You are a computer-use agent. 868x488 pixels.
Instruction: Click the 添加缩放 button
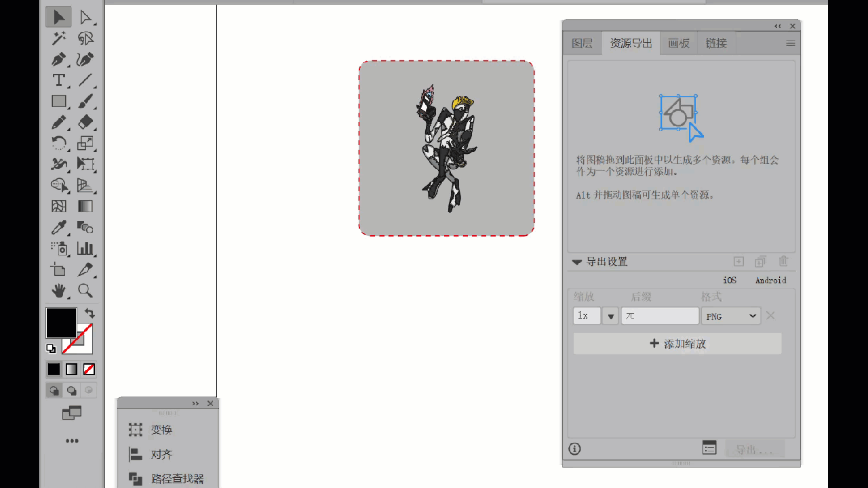[x=677, y=344]
